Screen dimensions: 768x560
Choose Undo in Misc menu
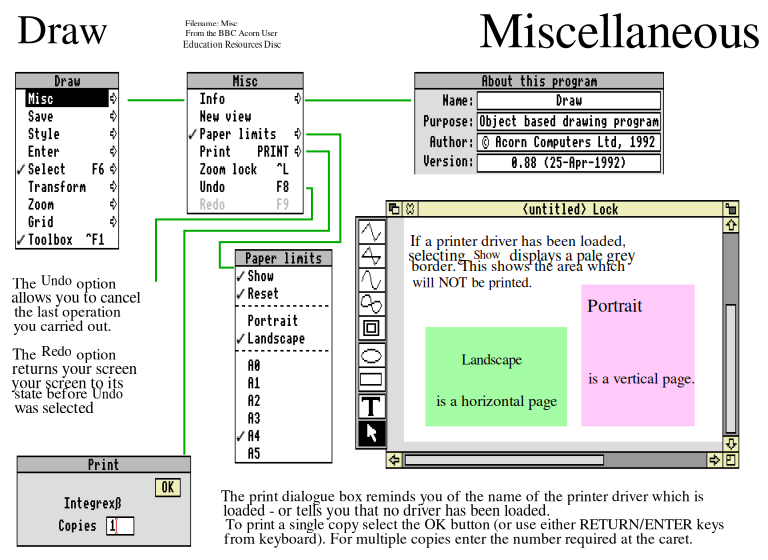coord(245,187)
